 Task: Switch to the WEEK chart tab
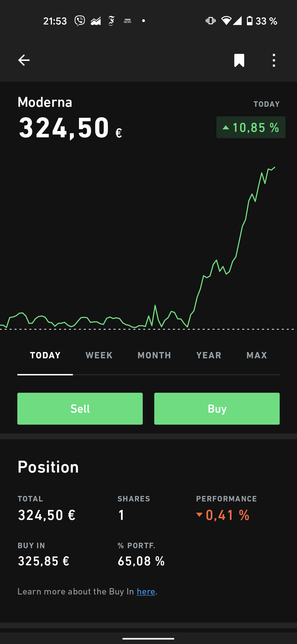(99, 355)
